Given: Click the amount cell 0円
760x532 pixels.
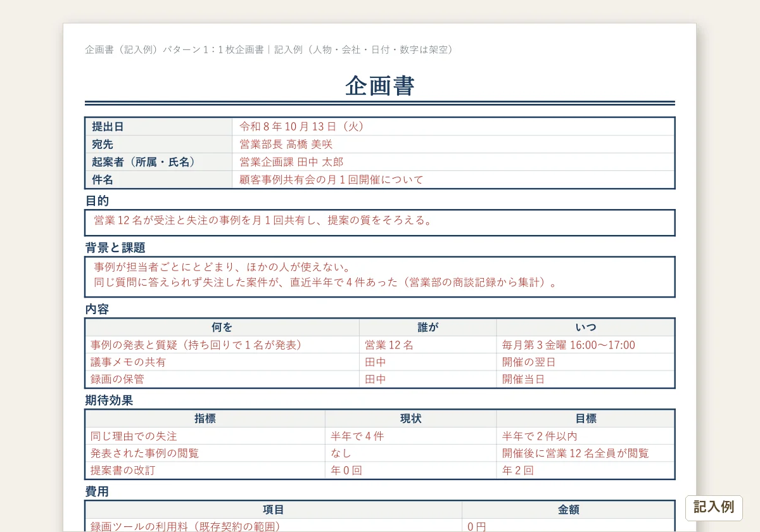Looking at the screenshot, I should click(x=568, y=526).
